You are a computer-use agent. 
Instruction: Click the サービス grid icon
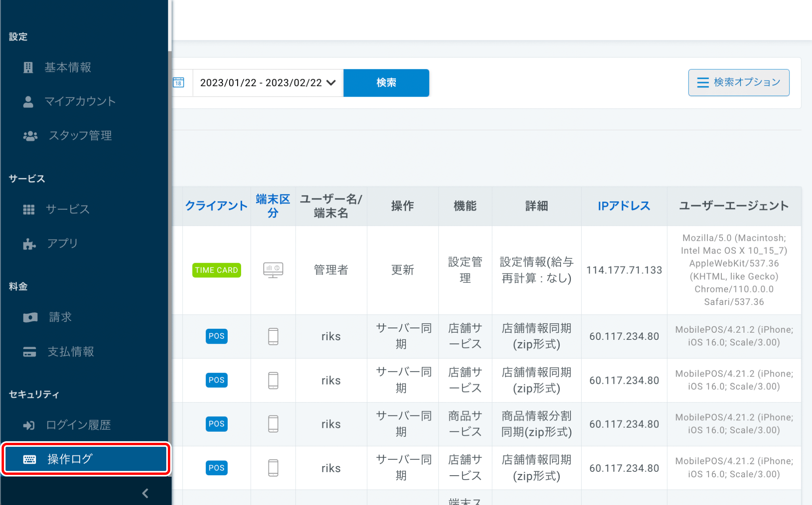pyautogui.click(x=29, y=209)
